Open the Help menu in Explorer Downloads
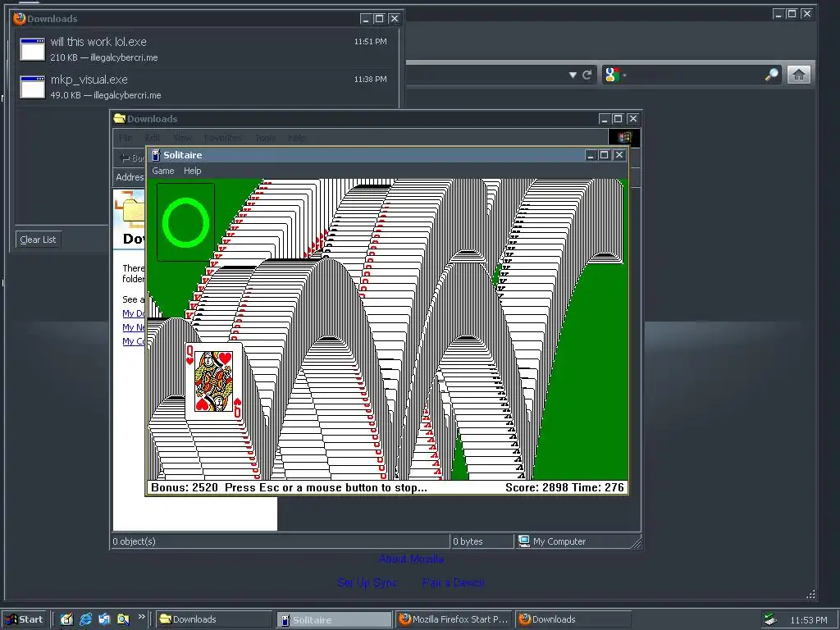This screenshot has width=840, height=630. tap(297, 138)
